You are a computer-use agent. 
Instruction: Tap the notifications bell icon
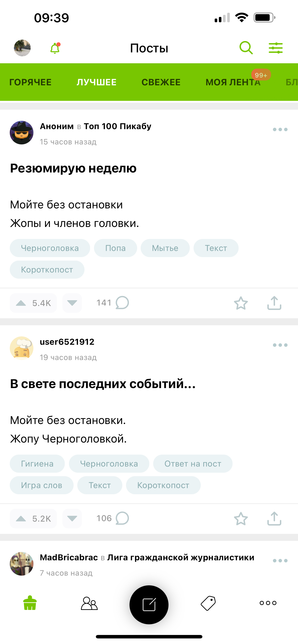pos(55,48)
